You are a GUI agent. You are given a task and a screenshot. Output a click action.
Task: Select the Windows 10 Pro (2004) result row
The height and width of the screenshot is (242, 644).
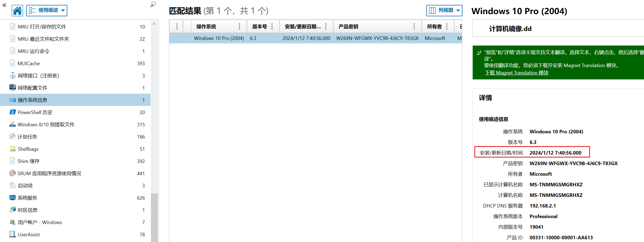316,38
